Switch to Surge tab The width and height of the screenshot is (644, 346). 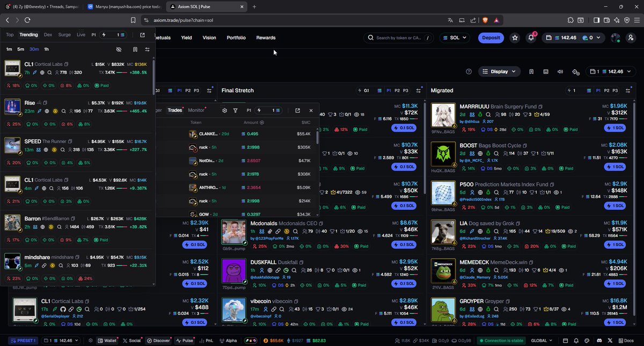(x=64, y=35)
